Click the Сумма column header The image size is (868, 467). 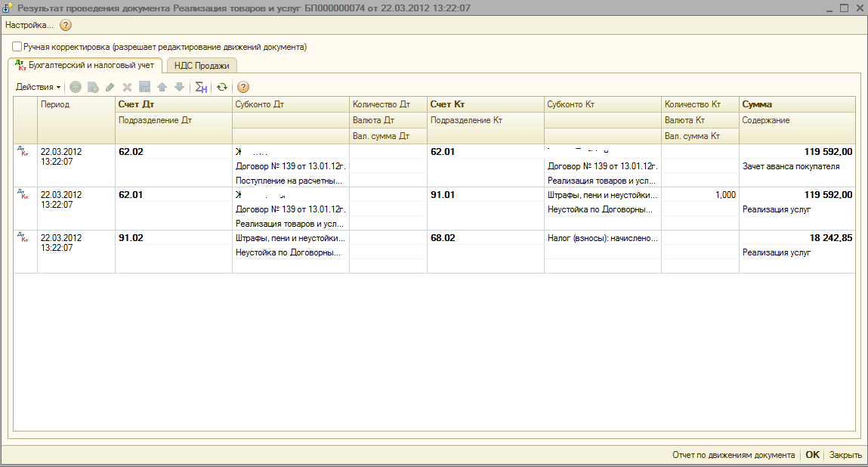pyautogui.click(x=757, y=104)
